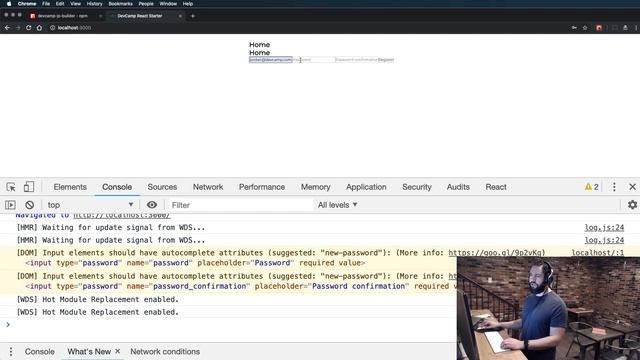Bookmark the page with the star icon
The width and height of the screenshot is (640, 360).
tap(585, 28)
